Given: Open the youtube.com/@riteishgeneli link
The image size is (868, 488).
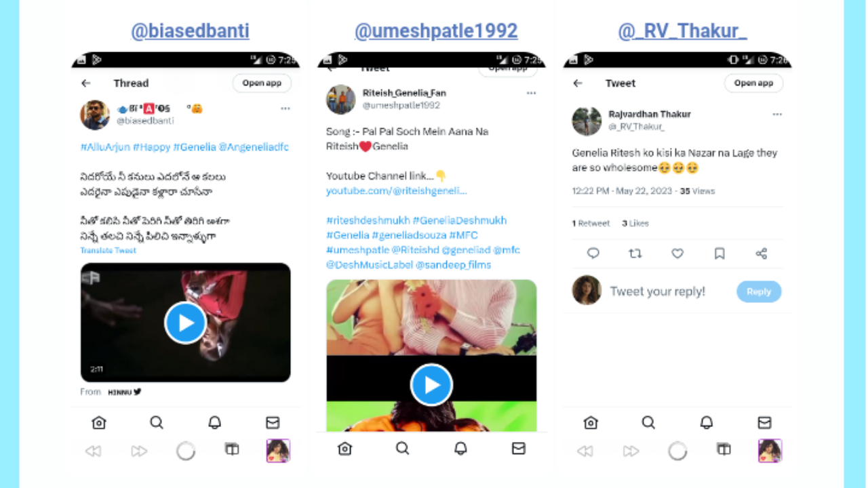Looking at the screenshot, I should click(397, 191).
